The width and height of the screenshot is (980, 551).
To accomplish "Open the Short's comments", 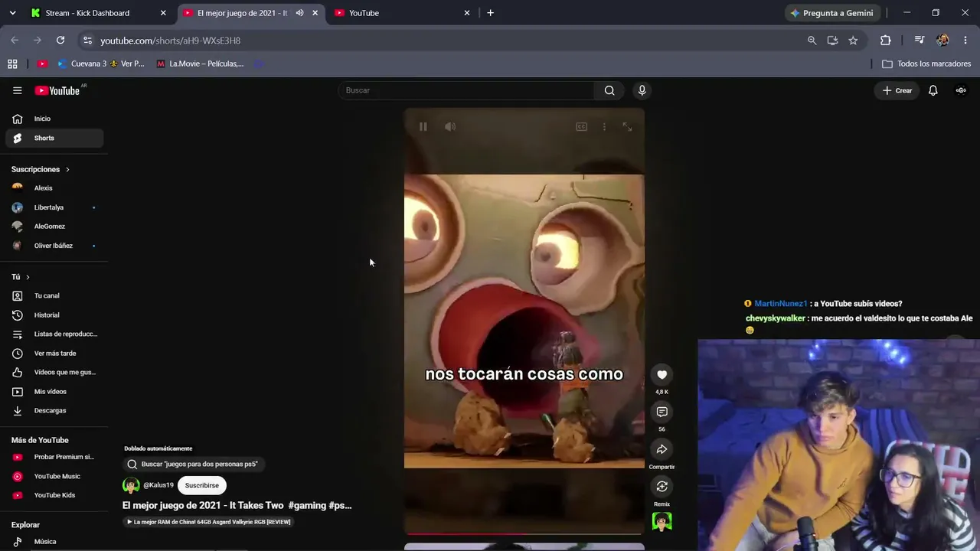I will [x=661, y=412].
